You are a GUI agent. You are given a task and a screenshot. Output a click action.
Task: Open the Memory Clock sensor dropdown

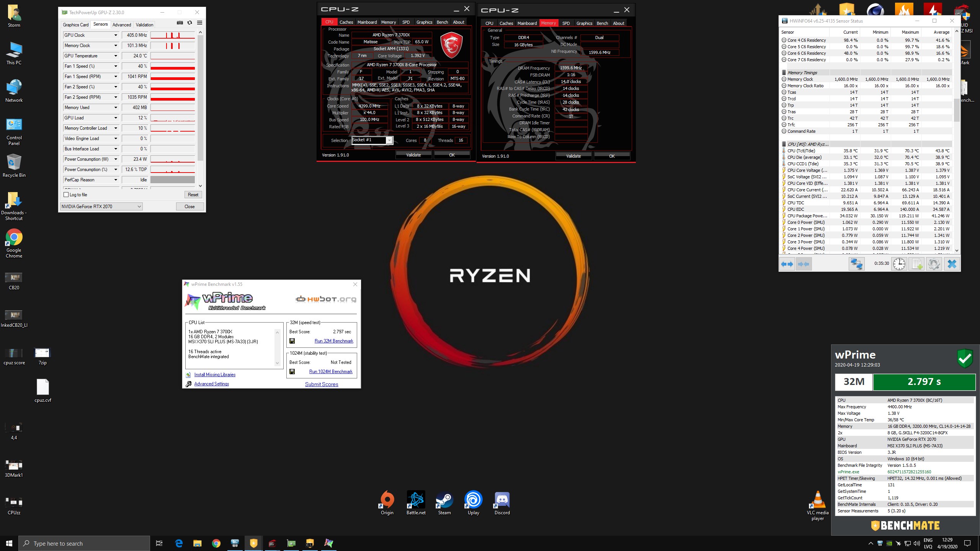pos(116,46)
